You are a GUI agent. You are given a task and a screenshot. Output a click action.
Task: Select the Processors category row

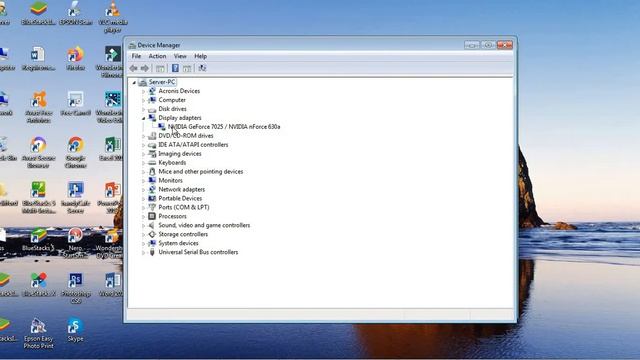tap(172, 216)
